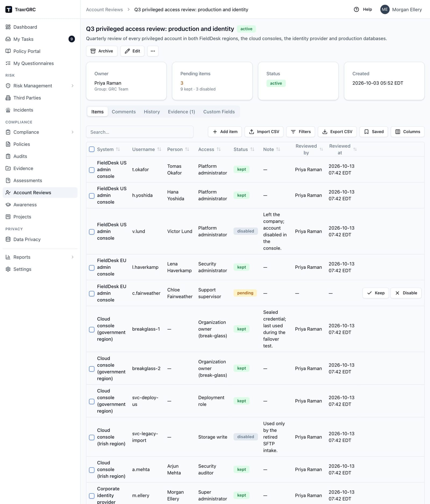Expand the Compliance submenu chevron
Screen dimensions: 430x504
click(x=72, y=132)
